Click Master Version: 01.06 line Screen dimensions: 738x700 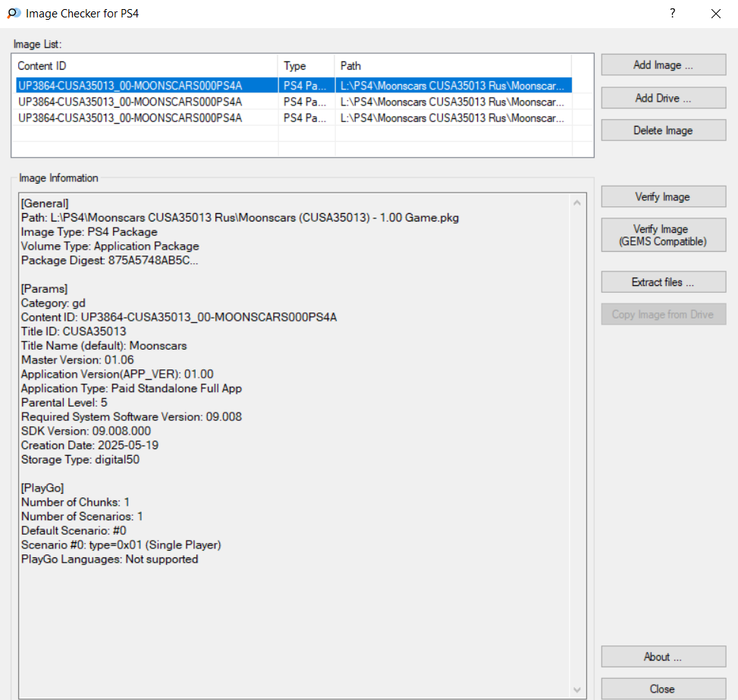pyautogui.click(x=77, y=359)
